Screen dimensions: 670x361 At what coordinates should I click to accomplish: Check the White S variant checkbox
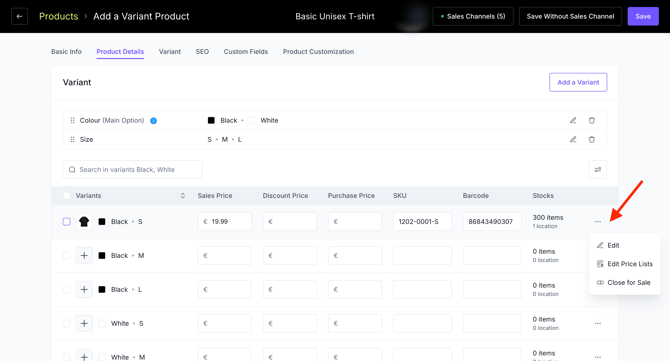[x=66, y=323]
